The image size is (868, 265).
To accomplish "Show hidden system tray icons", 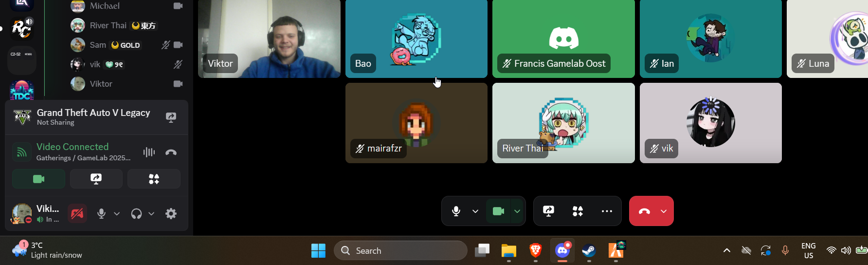I will (x=727, y=250).
